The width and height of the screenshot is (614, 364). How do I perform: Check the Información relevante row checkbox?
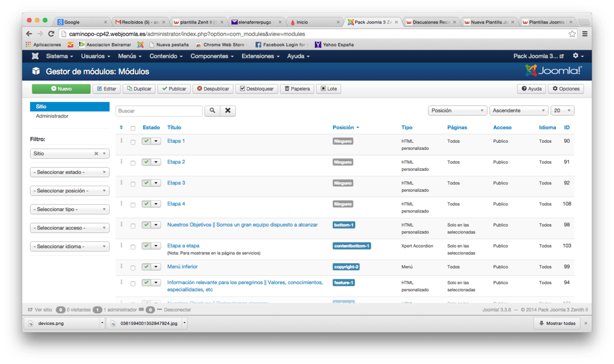133,284
